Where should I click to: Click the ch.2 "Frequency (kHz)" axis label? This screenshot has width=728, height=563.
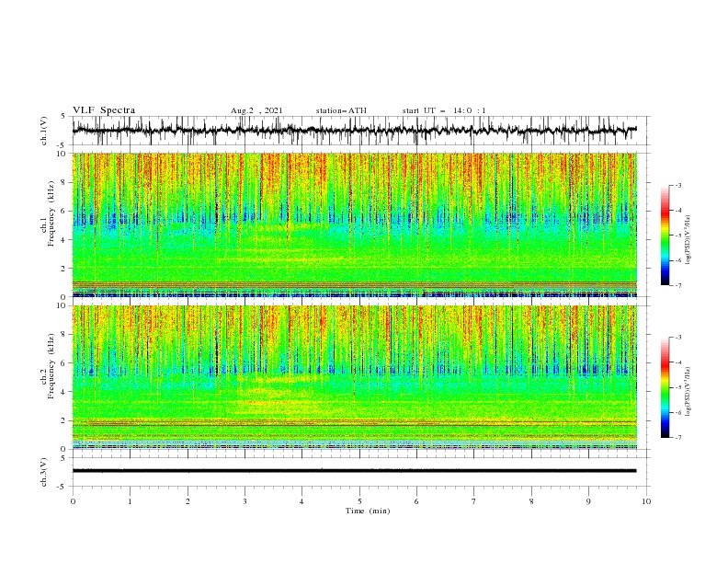click(x=51, y=365)
